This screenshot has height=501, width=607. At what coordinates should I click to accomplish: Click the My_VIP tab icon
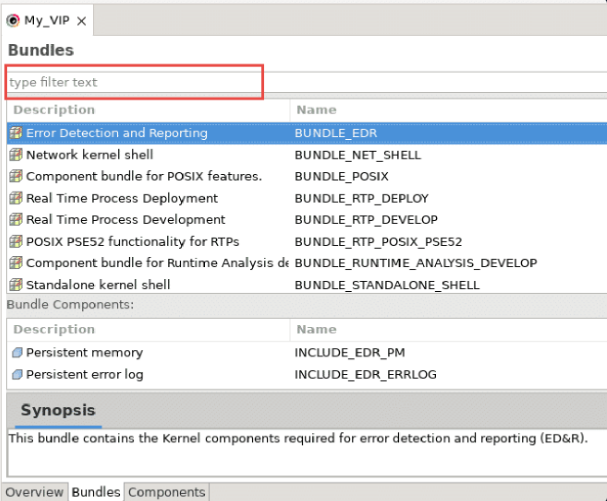pyautogui.click(x=13, y=20)
